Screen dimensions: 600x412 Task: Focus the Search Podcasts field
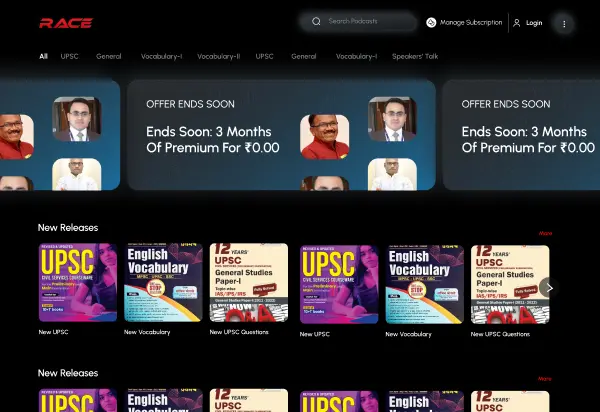[x=359, y=21]
